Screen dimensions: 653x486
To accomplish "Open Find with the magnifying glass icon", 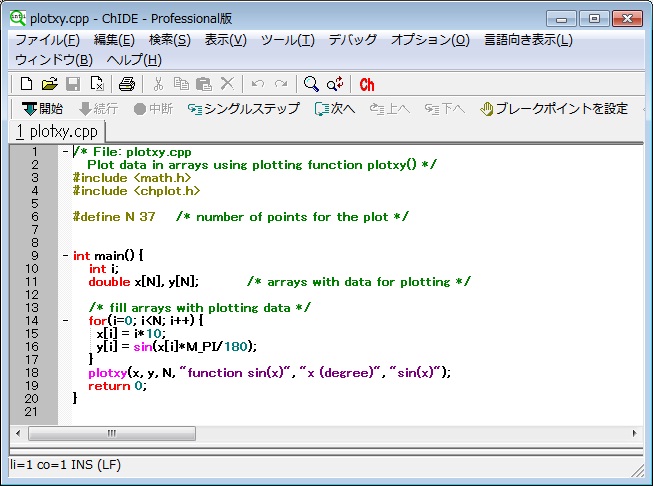I will [x=311, y=84].
